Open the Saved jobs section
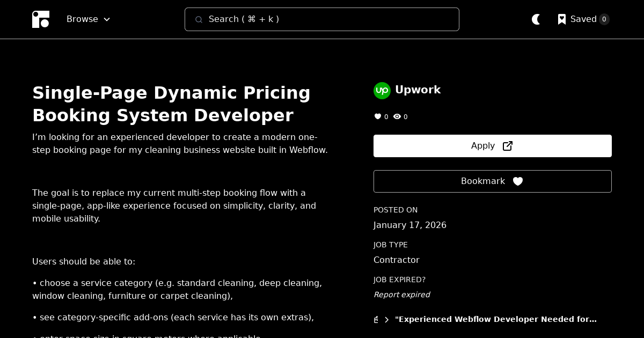 click(x=583, y=19)
